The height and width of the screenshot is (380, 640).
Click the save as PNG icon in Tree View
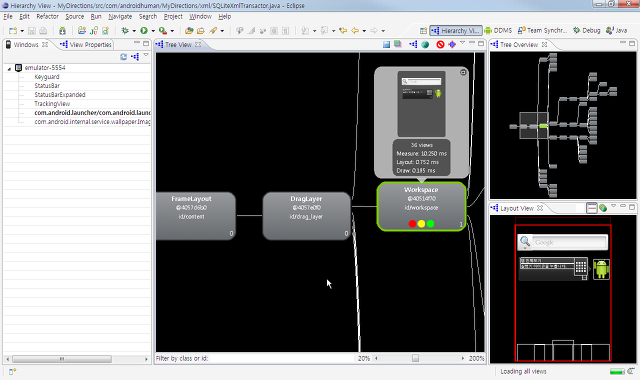(x=386, y=44)
